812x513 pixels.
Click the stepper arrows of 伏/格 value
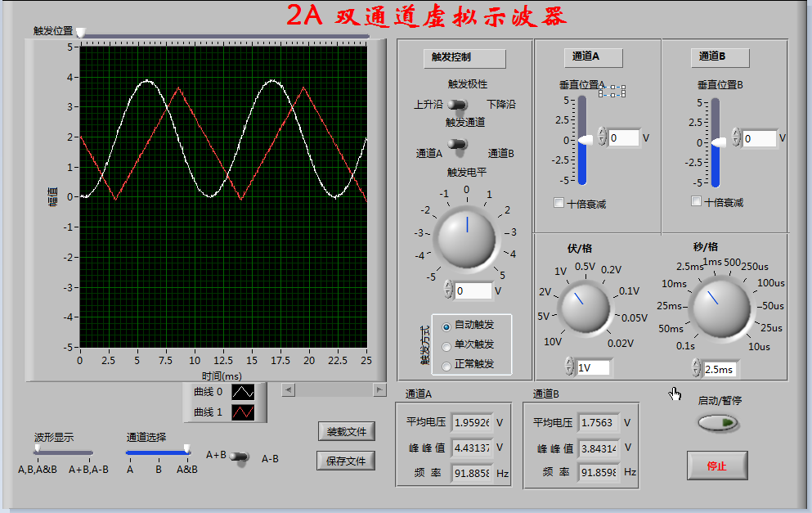[570, 366]
